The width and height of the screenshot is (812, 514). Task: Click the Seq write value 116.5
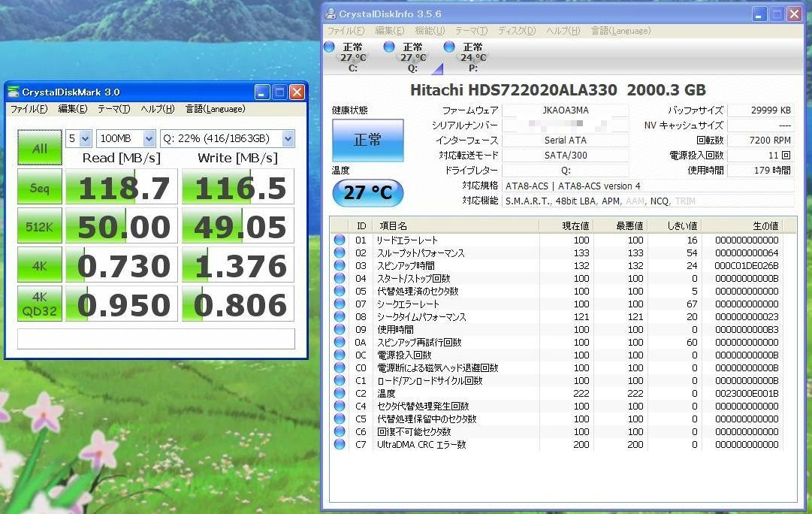click(x=238, y=186)
